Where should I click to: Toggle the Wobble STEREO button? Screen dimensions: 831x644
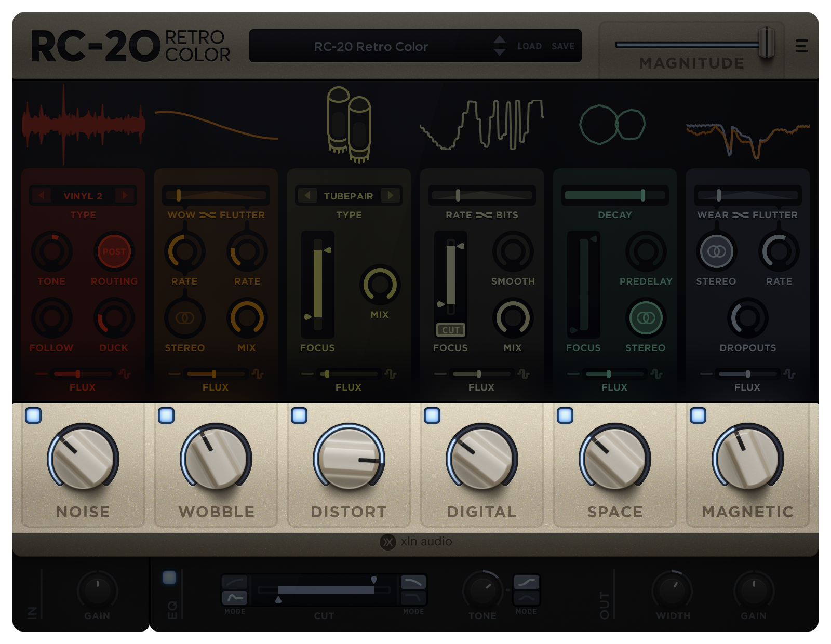click(185, 318)
